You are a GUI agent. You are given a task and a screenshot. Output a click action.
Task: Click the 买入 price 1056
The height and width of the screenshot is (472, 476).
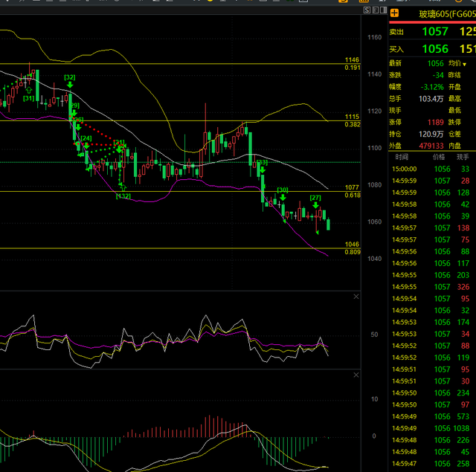click(x=435, y=49)
